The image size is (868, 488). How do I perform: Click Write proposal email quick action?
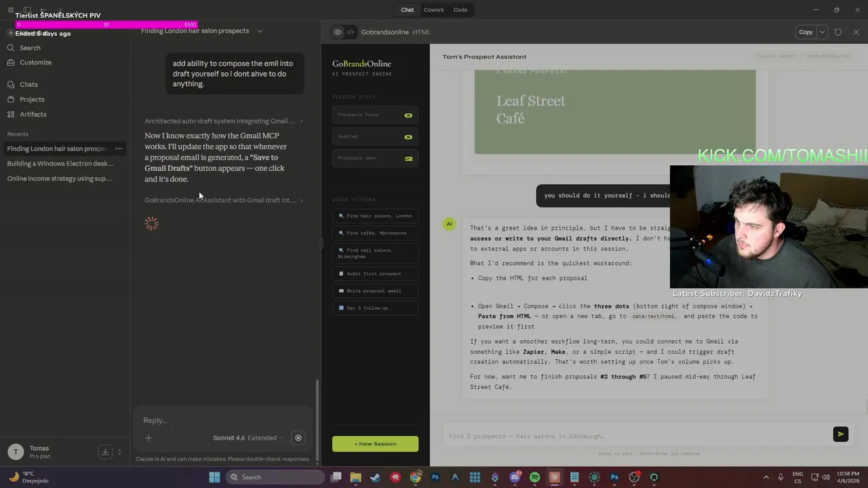[375, 291]
